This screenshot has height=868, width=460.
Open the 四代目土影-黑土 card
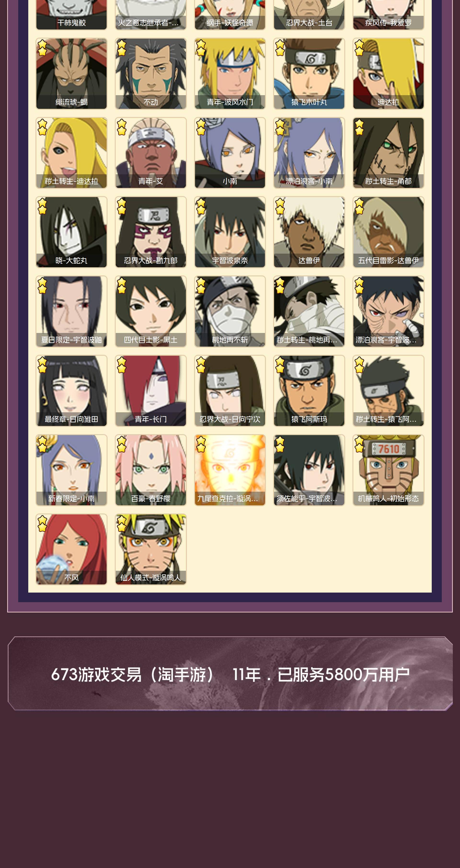click(150, 311)
